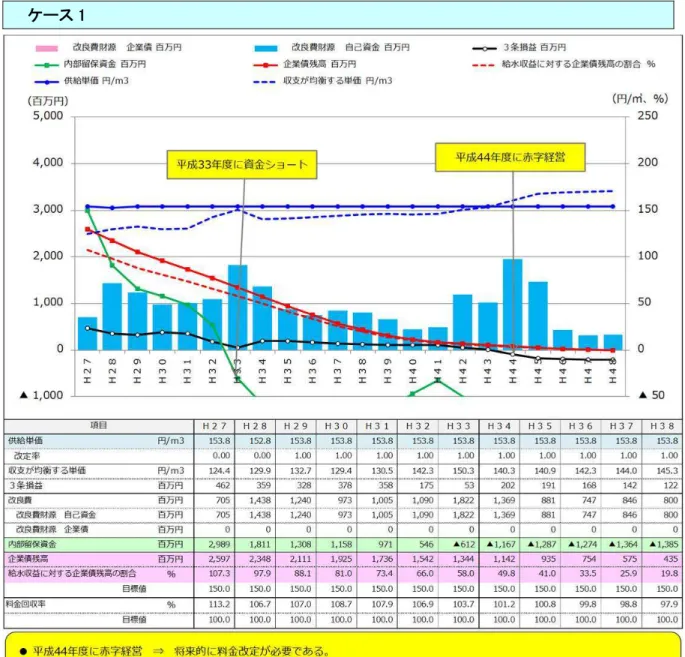Click the green 内部留保資金 legend entry
685x657 pixels.
point(90,64)
